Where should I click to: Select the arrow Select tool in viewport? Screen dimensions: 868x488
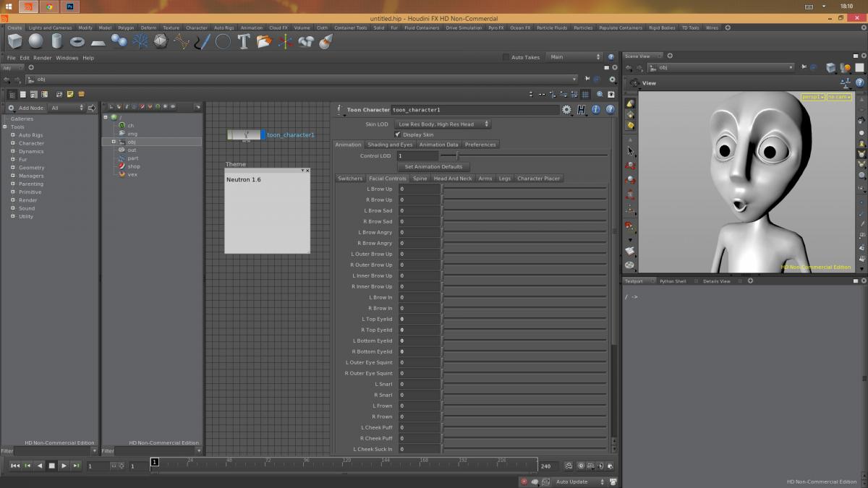629,151
